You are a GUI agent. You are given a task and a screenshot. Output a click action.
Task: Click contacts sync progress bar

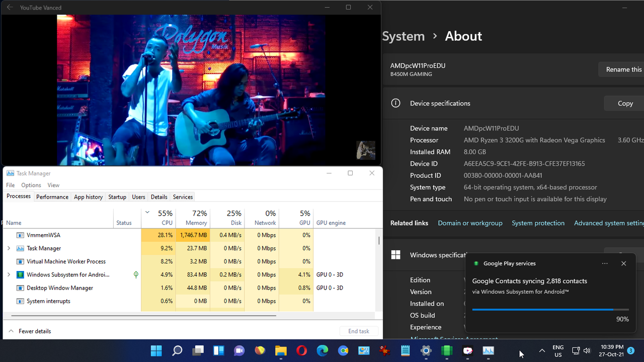(550, 310)
